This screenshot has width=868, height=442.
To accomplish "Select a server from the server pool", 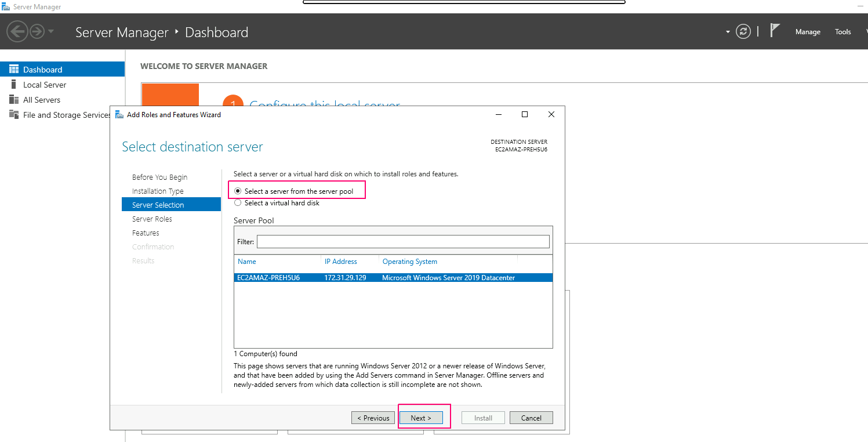I will (293, 191).
